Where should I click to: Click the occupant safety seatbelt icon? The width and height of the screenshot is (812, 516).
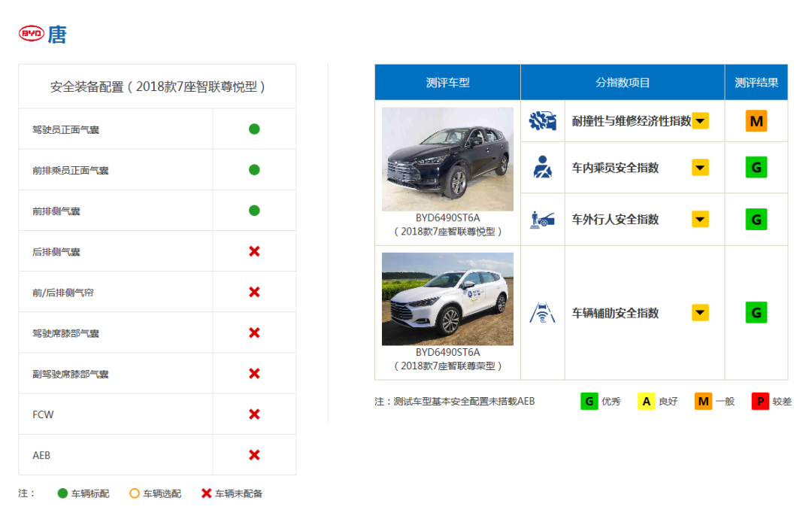[542, 167]
